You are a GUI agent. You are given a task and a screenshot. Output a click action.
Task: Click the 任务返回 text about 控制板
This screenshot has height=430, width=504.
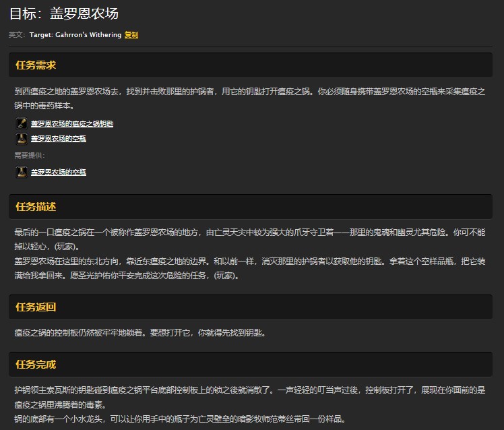point(139,333)
